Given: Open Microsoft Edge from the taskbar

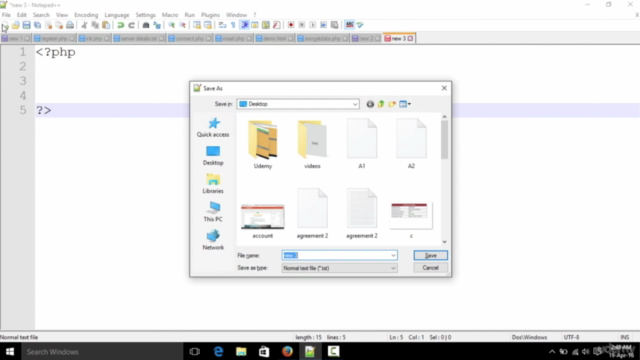Looking at the screenshot, I should 218,351.
